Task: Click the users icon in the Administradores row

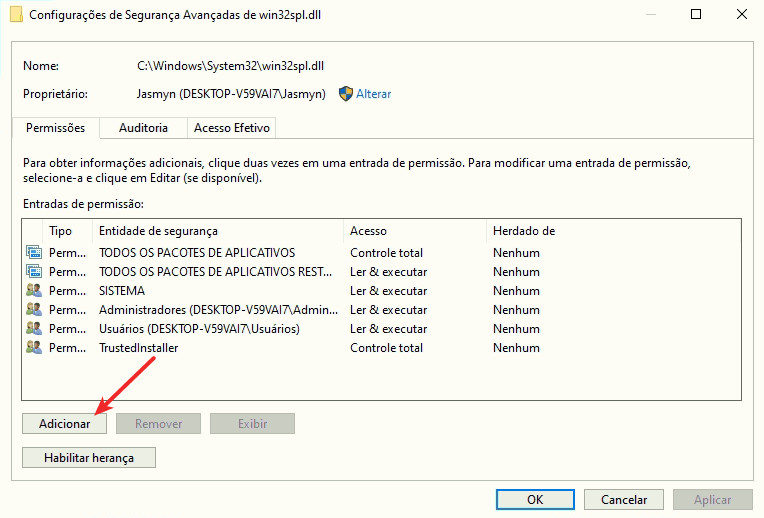Action: point(34,309)
